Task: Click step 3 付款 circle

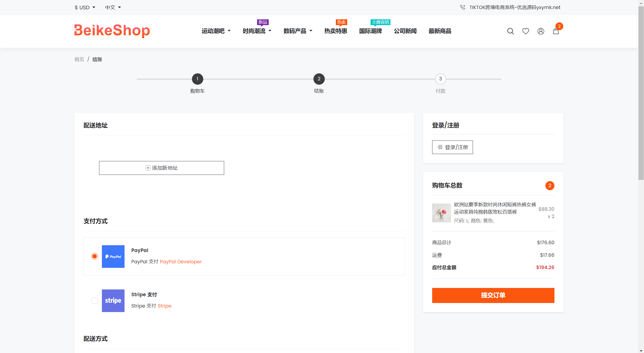Action: [x=440, y=79]
